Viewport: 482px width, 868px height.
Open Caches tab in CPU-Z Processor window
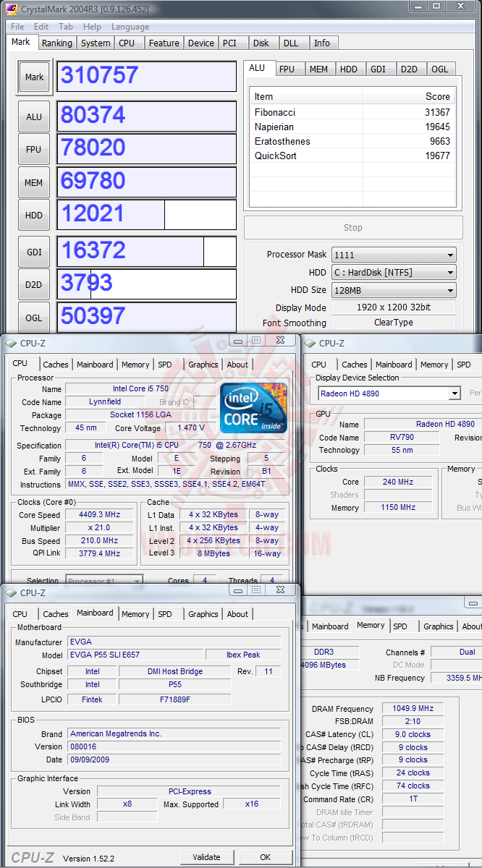click(x=56, y=365)
